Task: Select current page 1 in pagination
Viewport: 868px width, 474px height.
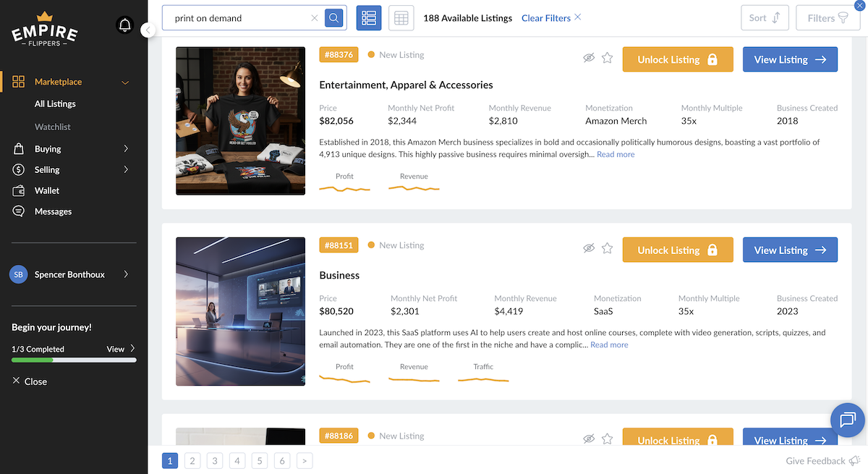Action: click(170, 460)
